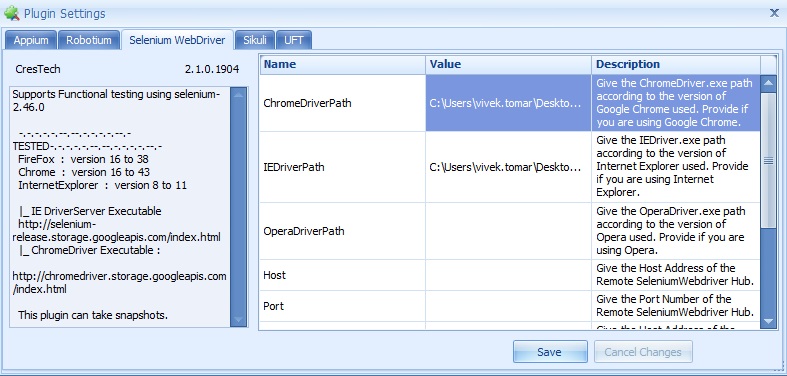
Task: Close the Plugin Settings dialog
Action: [775, 13]
